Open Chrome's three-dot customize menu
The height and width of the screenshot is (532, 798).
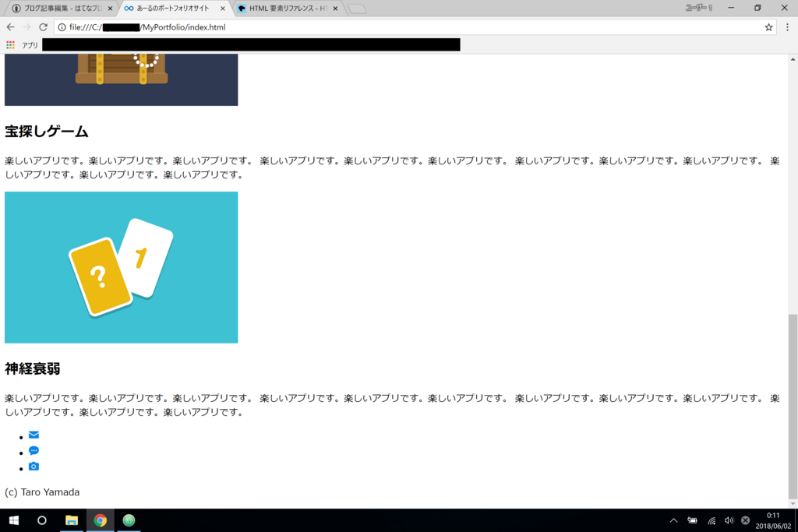coord(788,26)
